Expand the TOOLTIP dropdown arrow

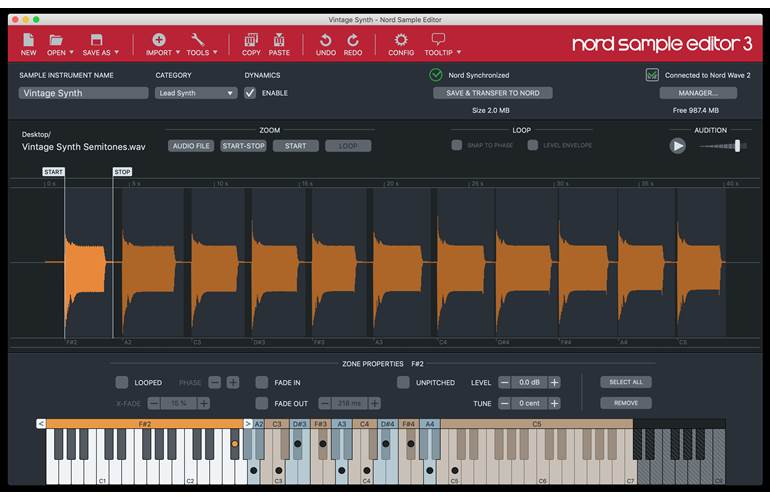[459, 52]
